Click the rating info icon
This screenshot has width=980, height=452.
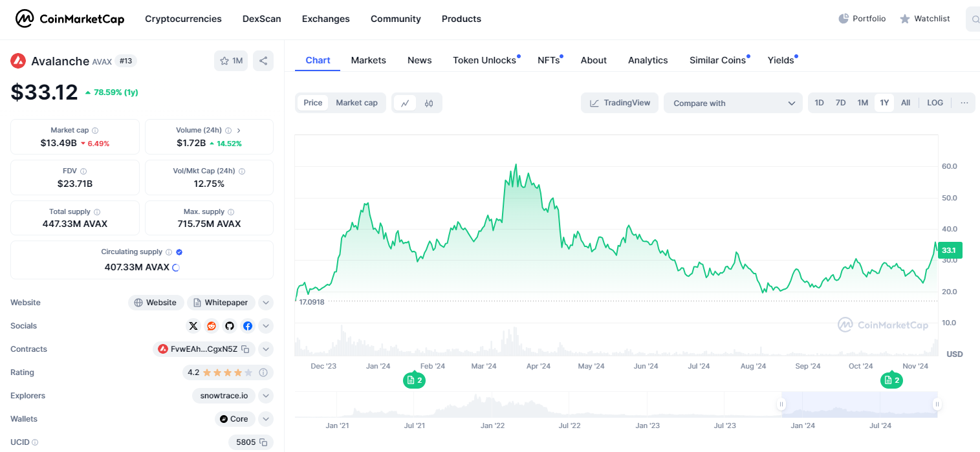tap(263, 372)
